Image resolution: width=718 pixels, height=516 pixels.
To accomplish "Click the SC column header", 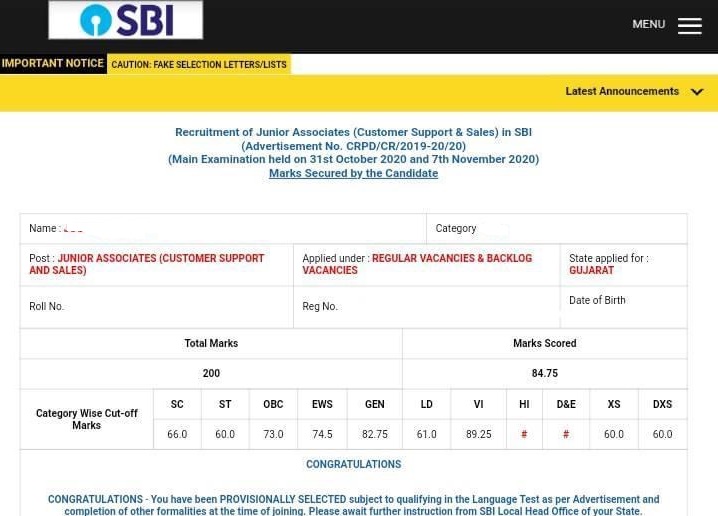I will click(x=177, y=404).
